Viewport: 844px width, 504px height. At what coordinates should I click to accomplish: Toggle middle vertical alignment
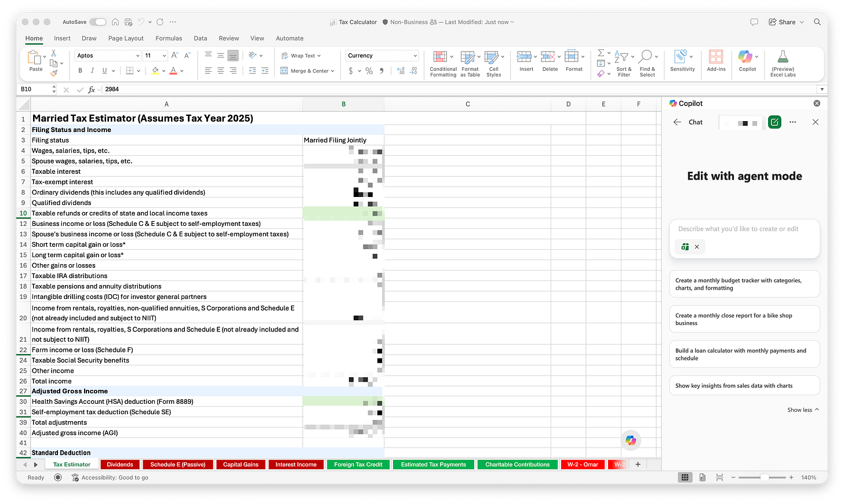click(x=220, y=56)
